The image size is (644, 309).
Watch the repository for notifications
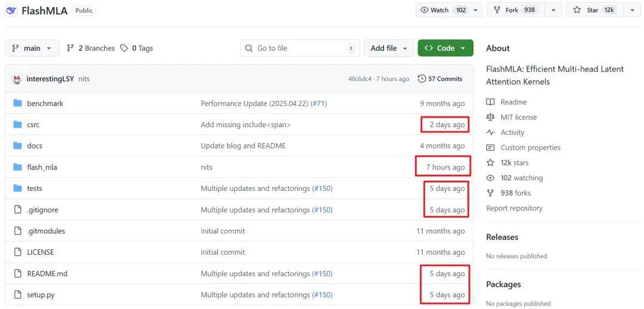444,10
